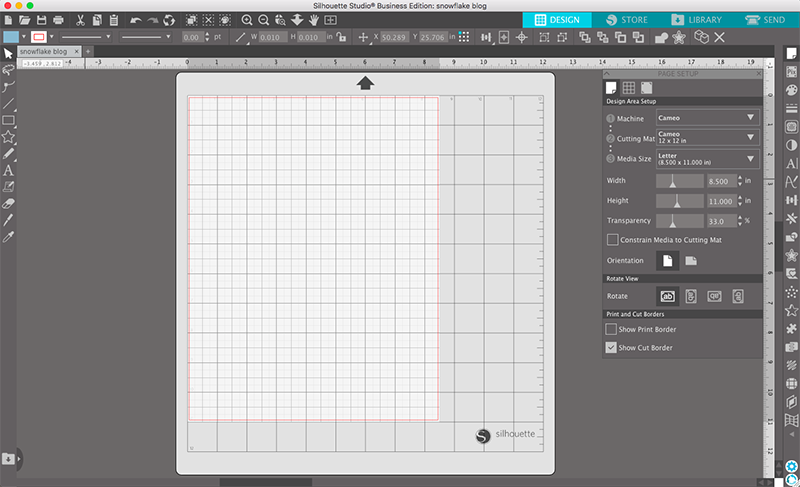Viewport: 800px width, 487px height.
Task: Switch to the STORE tab
Action: [x=627, y=20]
